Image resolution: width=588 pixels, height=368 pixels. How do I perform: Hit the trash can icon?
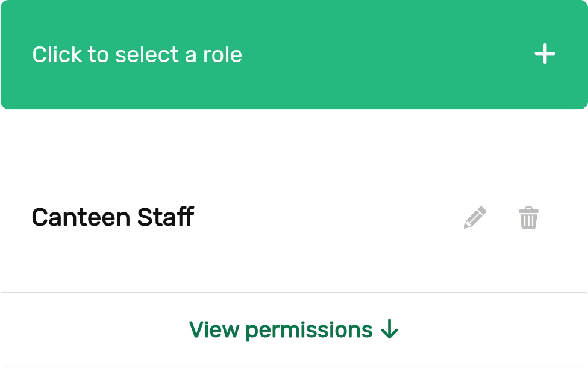tap(528, 218)
